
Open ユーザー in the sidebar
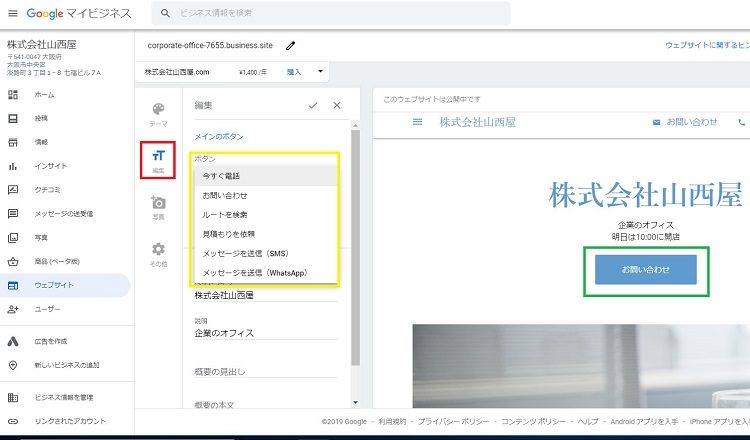pos(47,309)
